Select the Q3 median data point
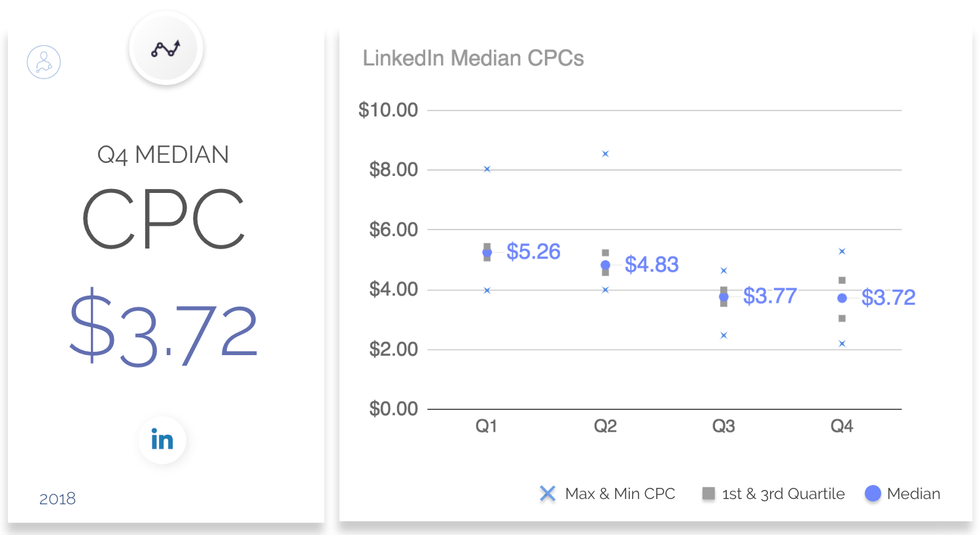 click(x=724, y=297)
